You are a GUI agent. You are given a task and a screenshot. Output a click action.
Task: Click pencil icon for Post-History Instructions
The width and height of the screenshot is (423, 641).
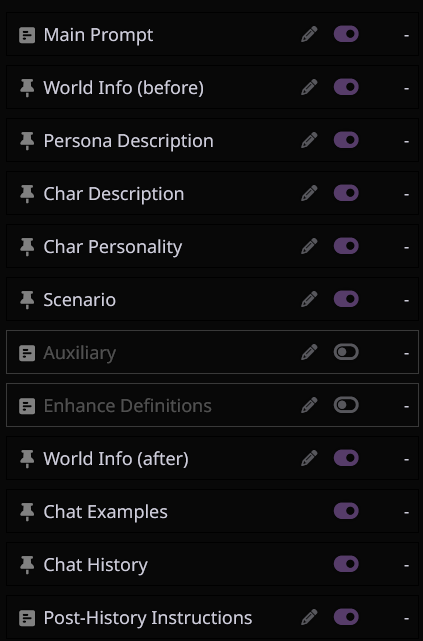point(309,617)
